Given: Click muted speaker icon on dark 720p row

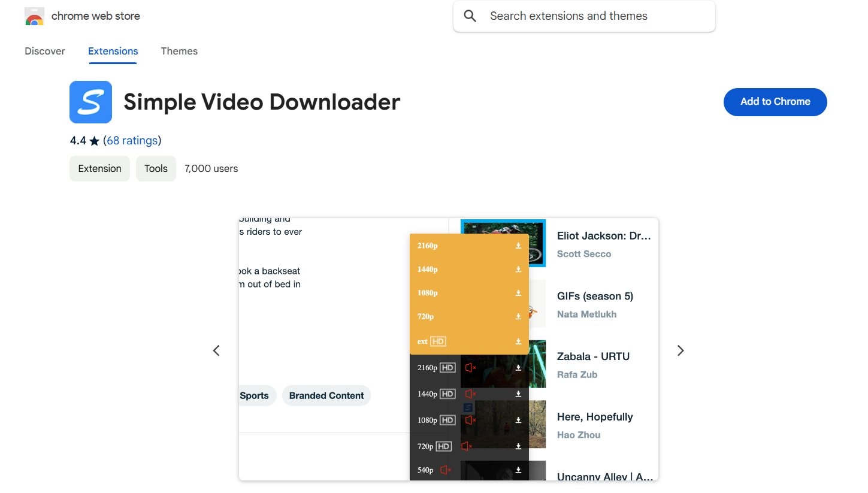Looking at the screenshot, I should click(467, 446).
